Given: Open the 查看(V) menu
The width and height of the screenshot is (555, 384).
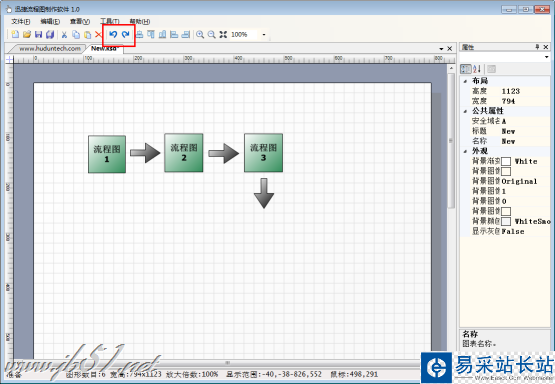Looking at the screenshot, I should (80, 22).
